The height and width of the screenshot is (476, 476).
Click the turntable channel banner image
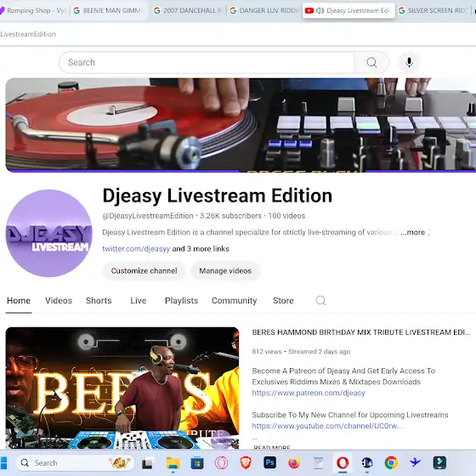tap(241, 125)
